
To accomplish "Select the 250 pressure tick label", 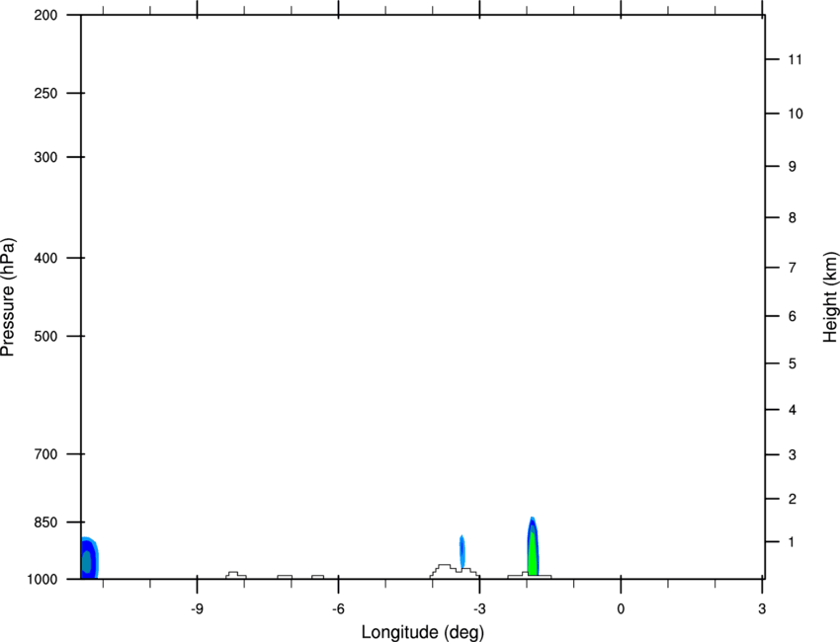I will (45, 93).
